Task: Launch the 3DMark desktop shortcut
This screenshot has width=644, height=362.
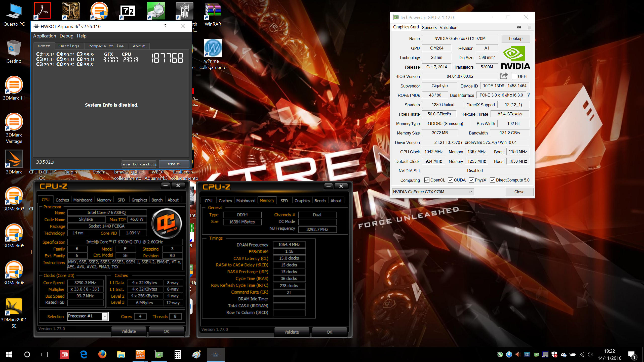Action: click(x=14, y=162)
